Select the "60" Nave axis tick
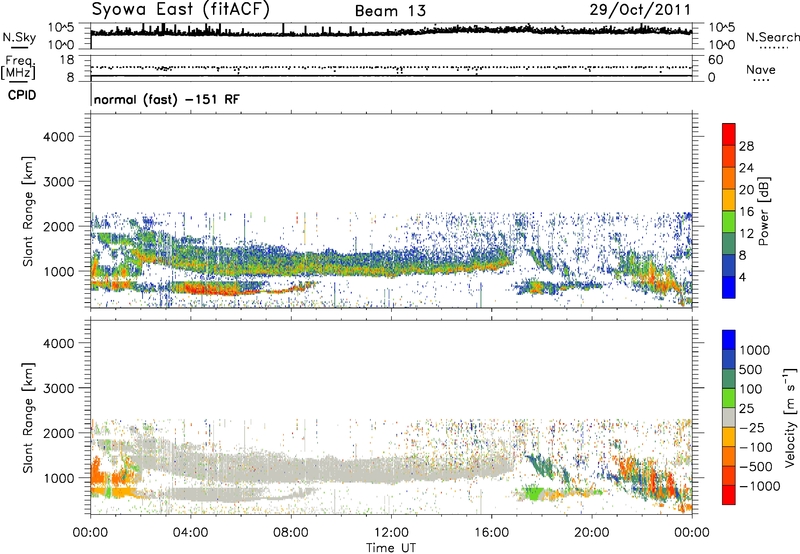Screen dimensions: 800x554 [x=715, y=60]
